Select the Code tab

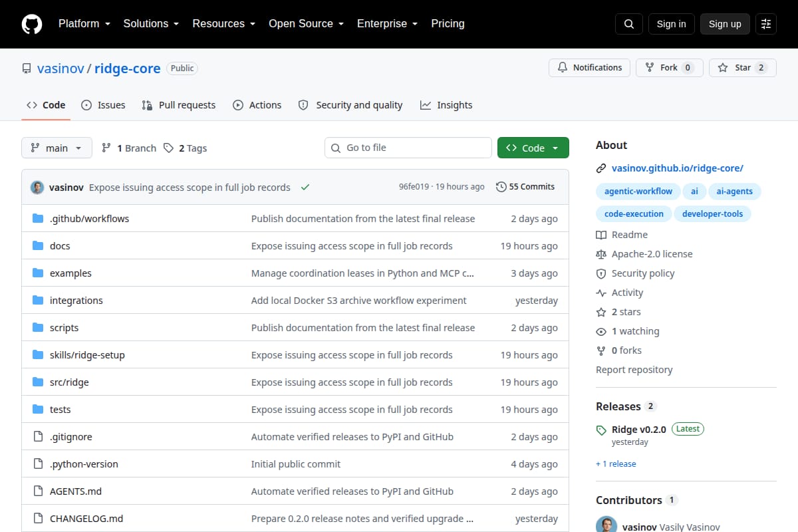pyautogui.click(x=46, y=105)
